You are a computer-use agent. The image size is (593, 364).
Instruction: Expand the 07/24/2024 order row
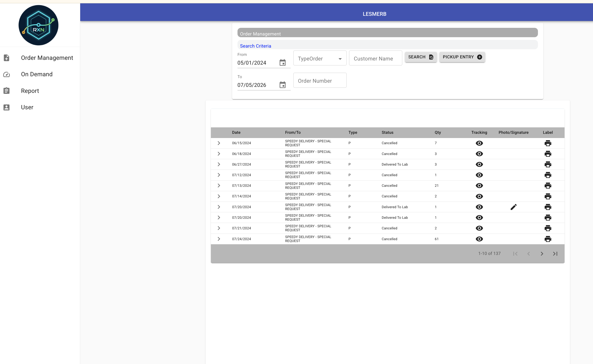click(x=219, y=239)
